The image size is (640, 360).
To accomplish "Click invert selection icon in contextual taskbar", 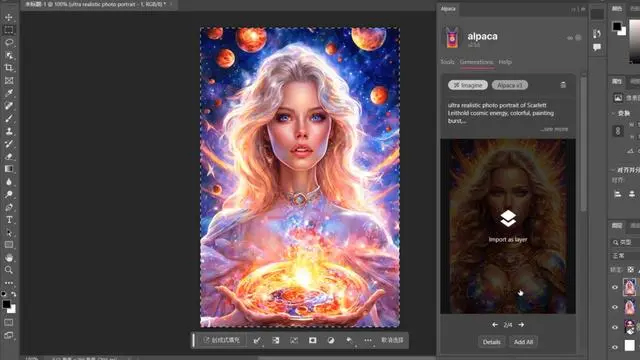I will tap(276, 340).
